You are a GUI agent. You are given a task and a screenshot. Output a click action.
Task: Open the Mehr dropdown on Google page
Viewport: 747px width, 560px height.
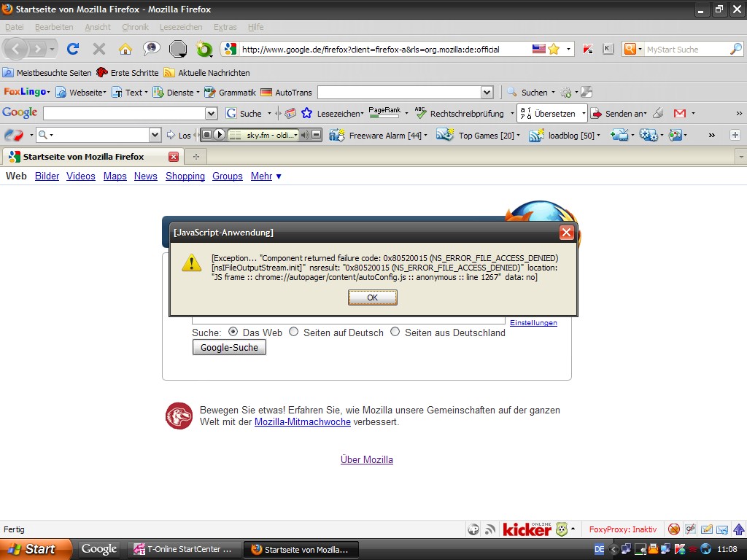(266, 176)
